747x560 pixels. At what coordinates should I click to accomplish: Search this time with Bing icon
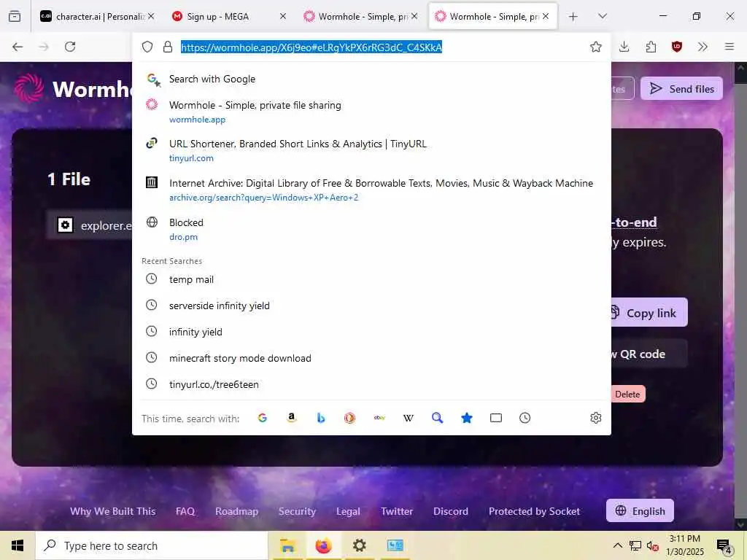(321, 418)
